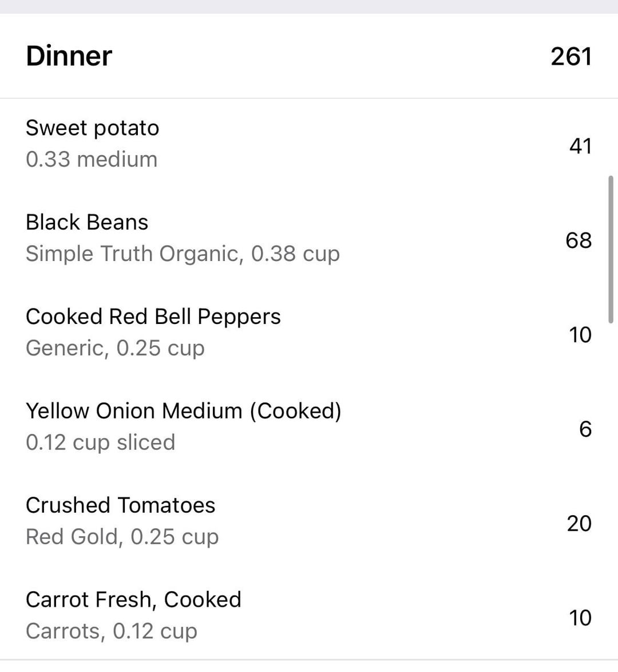Select the 0.33 medium serving text
Image resolution: width=618 pixels, height=672 pixels.
click(92, 159)
